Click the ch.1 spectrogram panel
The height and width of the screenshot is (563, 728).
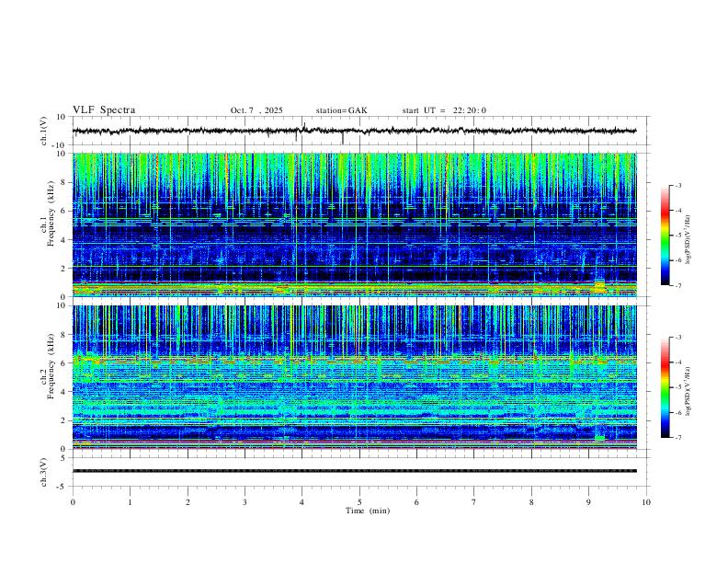pos(355,224)
